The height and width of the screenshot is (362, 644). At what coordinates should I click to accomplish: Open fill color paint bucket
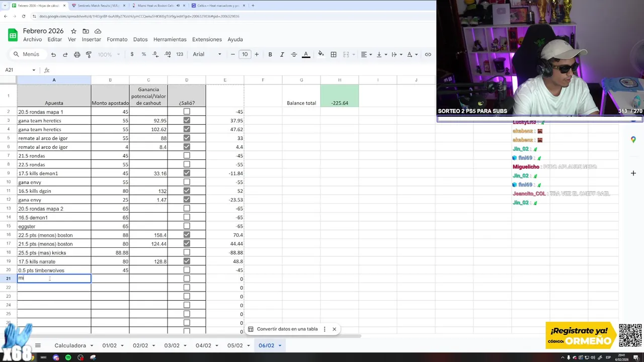321,54
